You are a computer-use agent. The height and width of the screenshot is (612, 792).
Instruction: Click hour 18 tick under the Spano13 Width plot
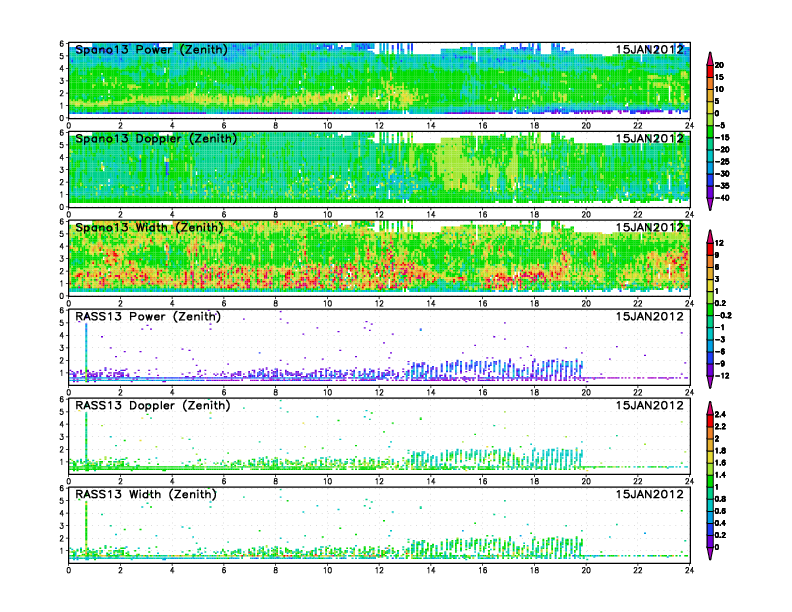[x=534, y=303]
